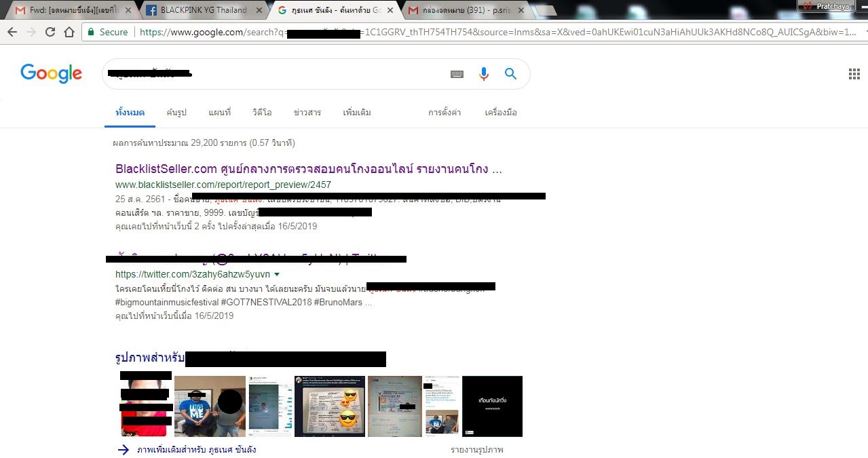
Task: Go forward one page
Action: 31,32
